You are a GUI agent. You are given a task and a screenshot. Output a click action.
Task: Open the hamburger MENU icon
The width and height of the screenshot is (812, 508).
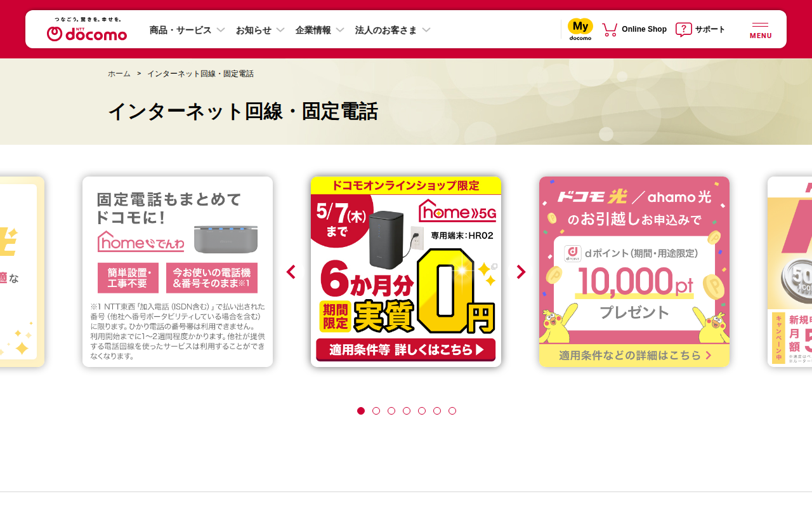click(761, 30)
